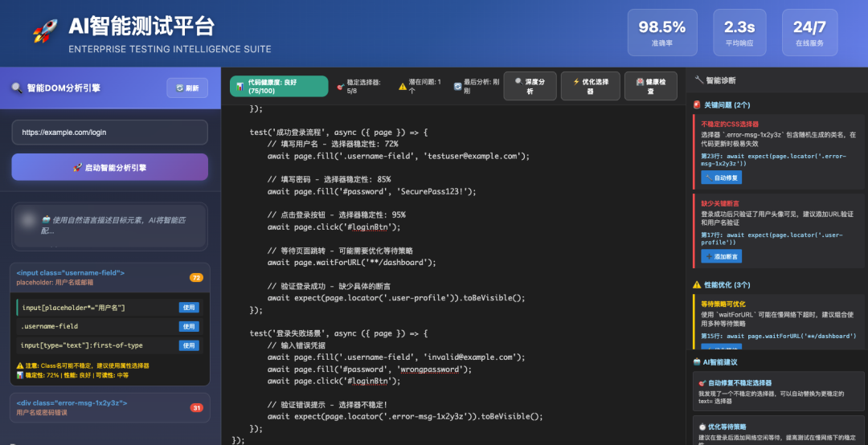The width and height of the screenshot is (868, 445).
Task: Click code line 第17行 in diagnostics
Action: point(772,239)
